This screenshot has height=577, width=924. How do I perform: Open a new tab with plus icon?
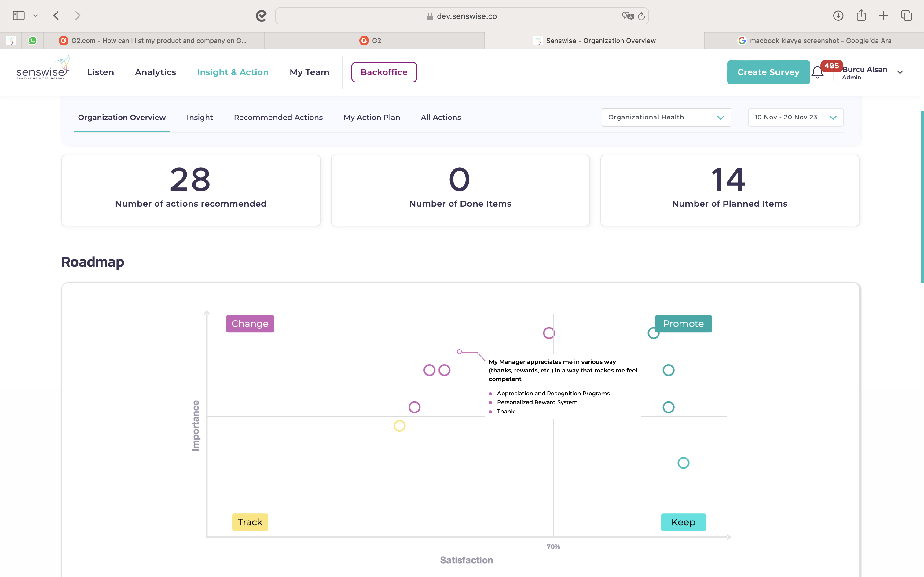click(884, 16)
